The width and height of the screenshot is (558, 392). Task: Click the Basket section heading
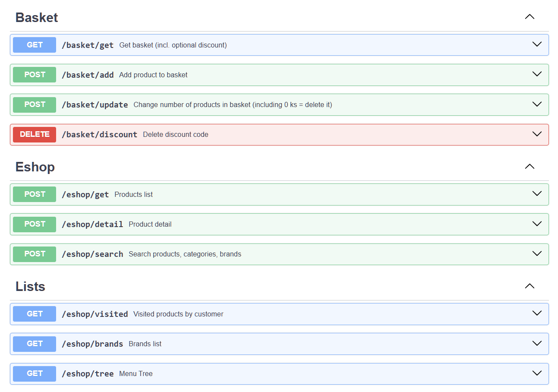click(x=37, y=18)
